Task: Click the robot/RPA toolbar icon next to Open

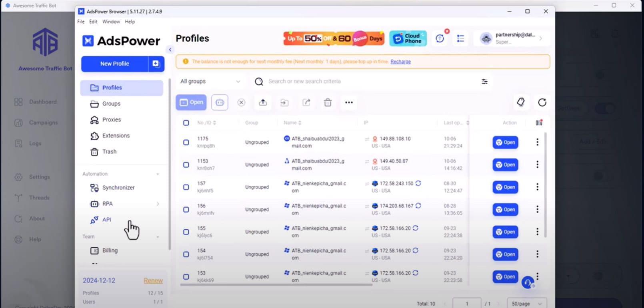Action: pyautogui.click(x=220, y=102)
